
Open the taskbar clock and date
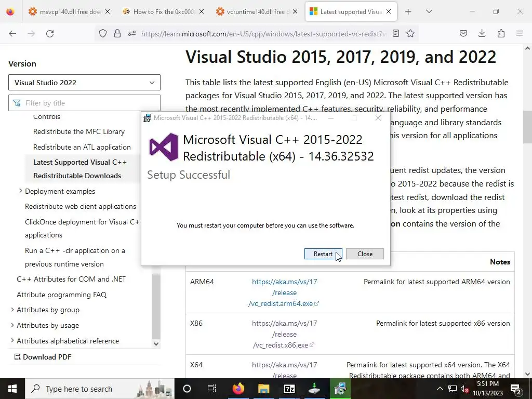pyautogui.click(x=487, y=389)
